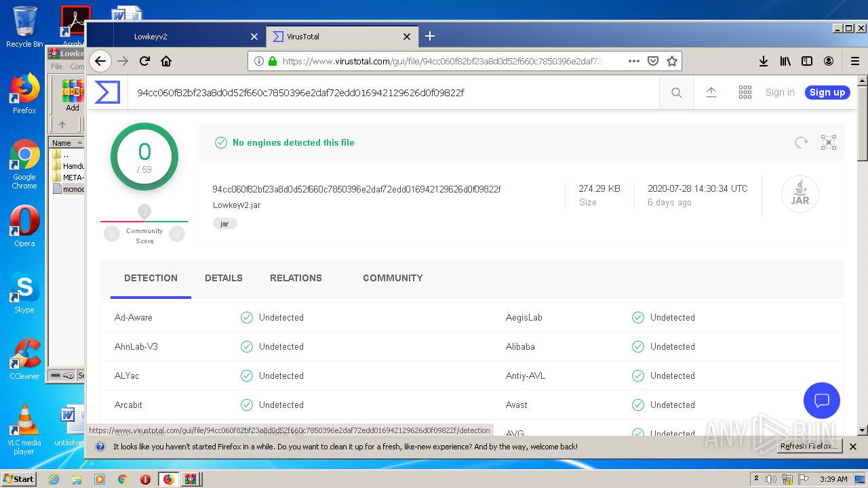Switch to the Lowkeyv2 browser tab
Screen dimensions: 868x488
tap(189, 37)
